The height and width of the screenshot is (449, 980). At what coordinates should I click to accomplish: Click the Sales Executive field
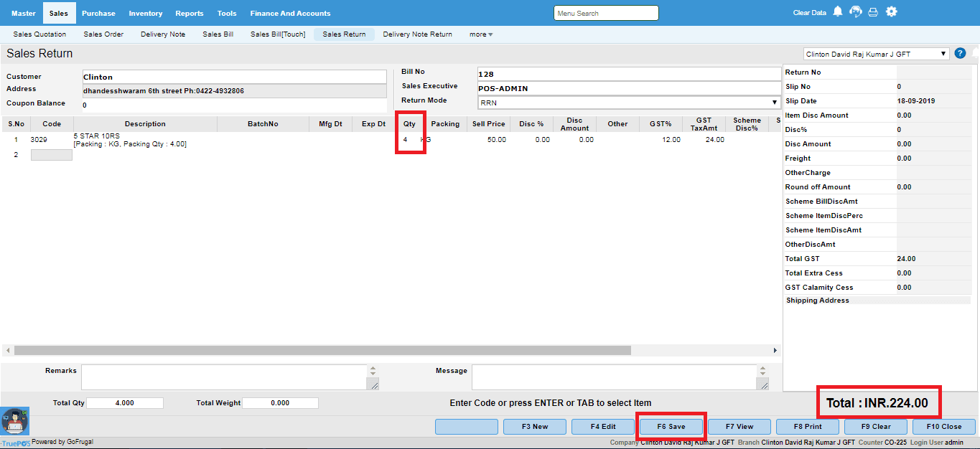[x=629, y=88]
